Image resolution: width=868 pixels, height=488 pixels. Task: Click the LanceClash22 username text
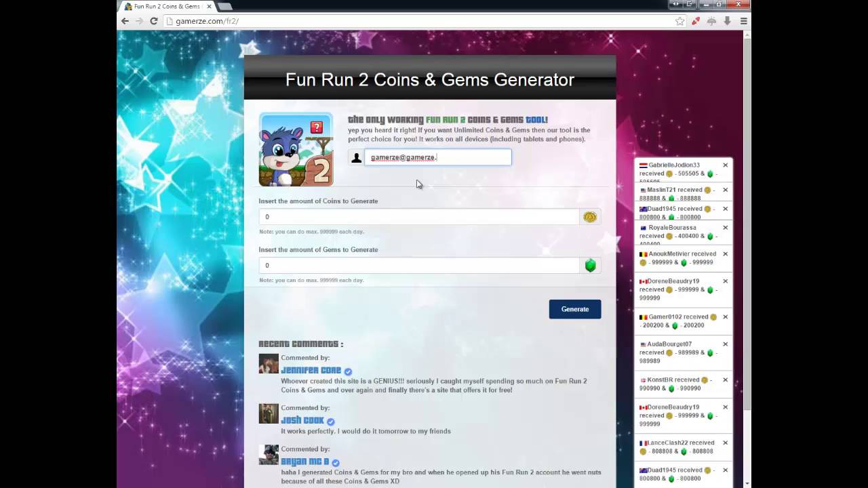click(669, 443)
